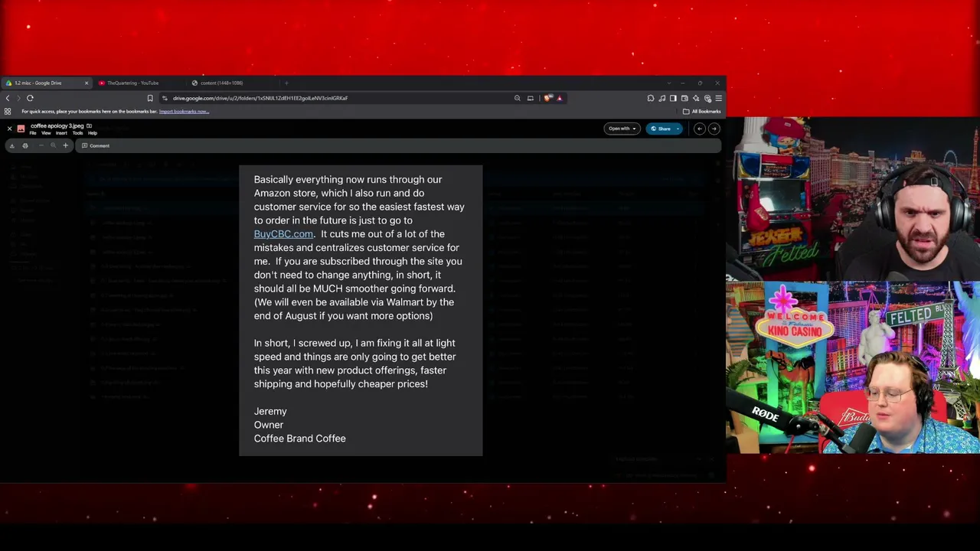Download the coffee apology image

(x=11, y=145)
